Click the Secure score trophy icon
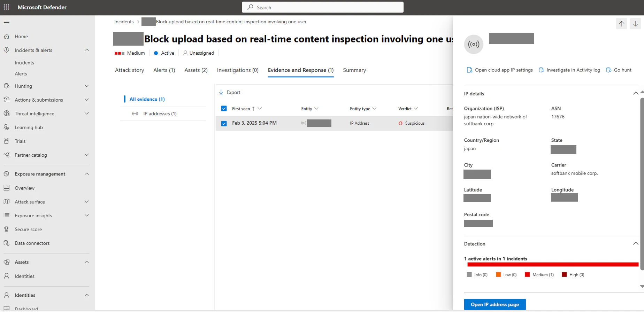 (x=6, y=229)
